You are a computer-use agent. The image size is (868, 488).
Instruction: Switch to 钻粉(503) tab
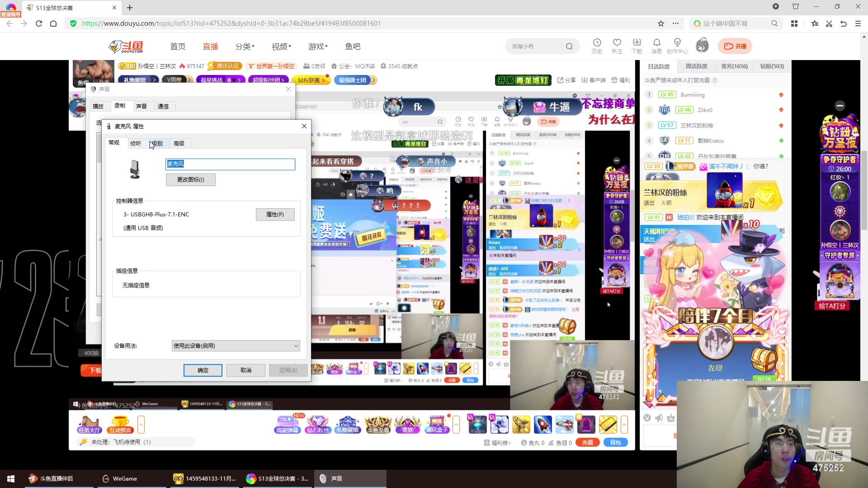pos(772,66)
